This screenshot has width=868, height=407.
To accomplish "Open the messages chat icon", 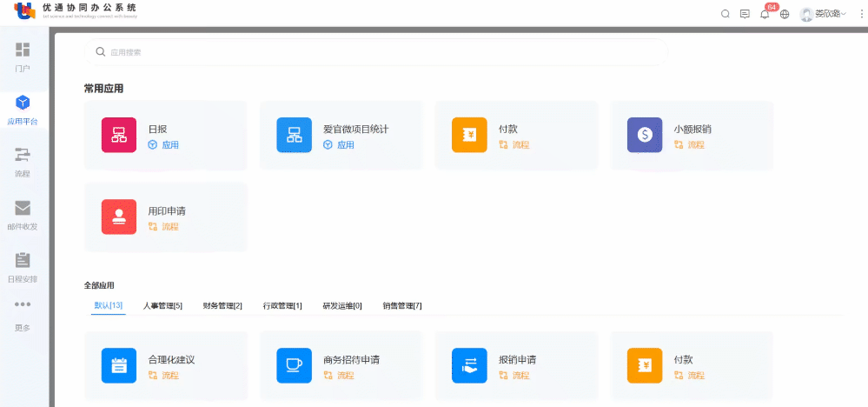I will tap(745, 14).
